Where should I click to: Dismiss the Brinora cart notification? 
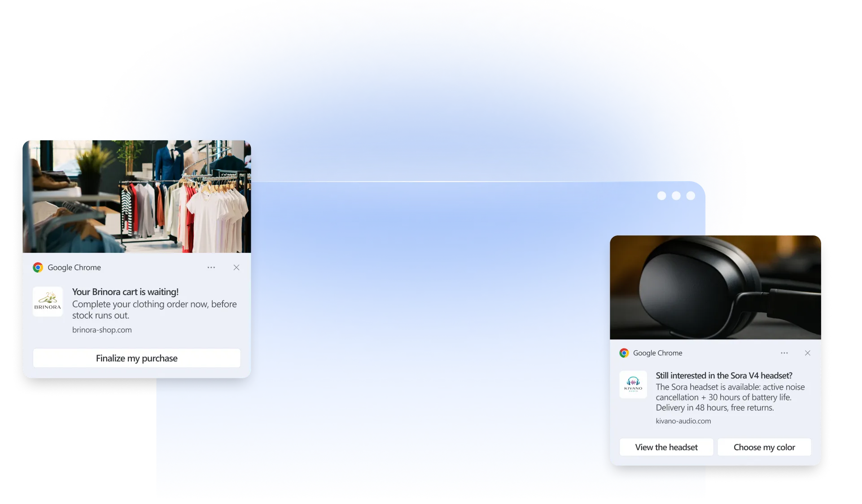(x=236, y=268)
